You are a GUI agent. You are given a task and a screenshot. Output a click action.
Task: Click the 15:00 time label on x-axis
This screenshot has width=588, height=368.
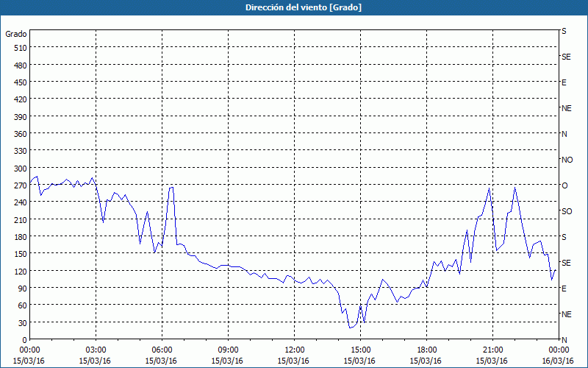pyautogui.click(x=359, y=350)
